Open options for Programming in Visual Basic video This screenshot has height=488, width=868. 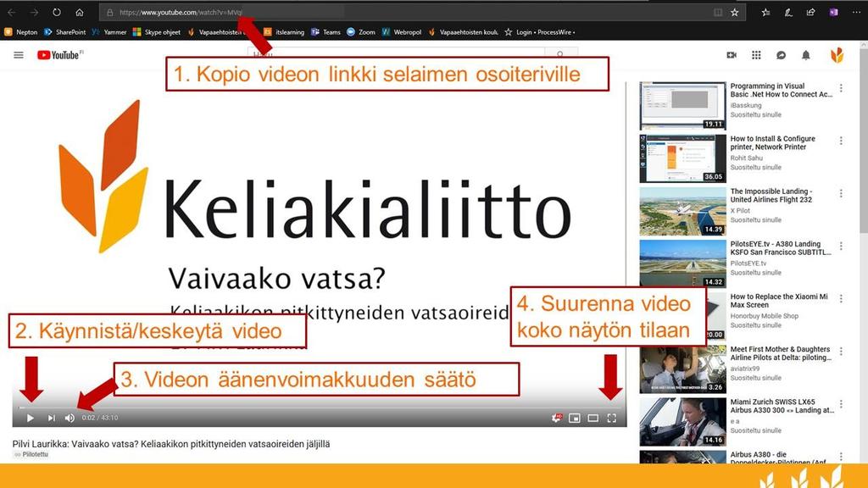click(x=841, y=88)
